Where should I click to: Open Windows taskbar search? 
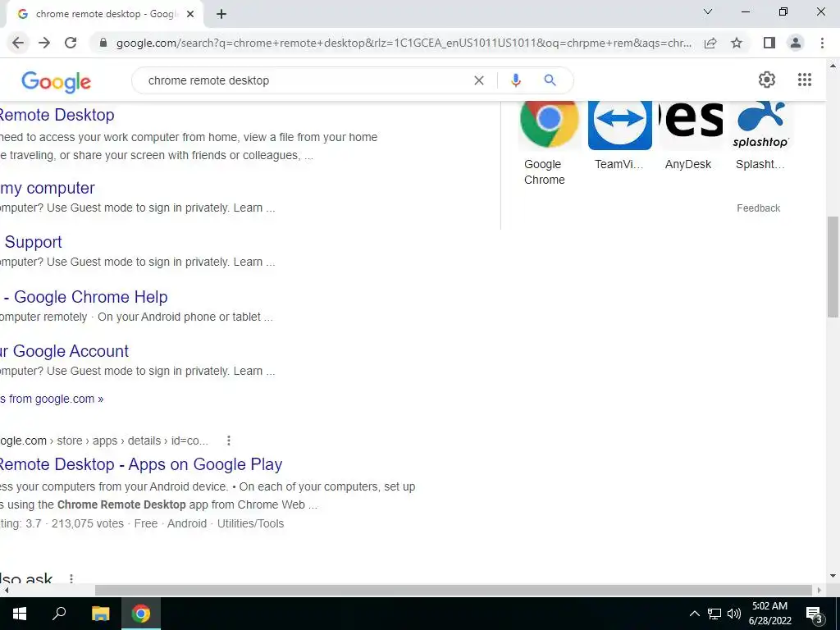[x=59, y=614]
